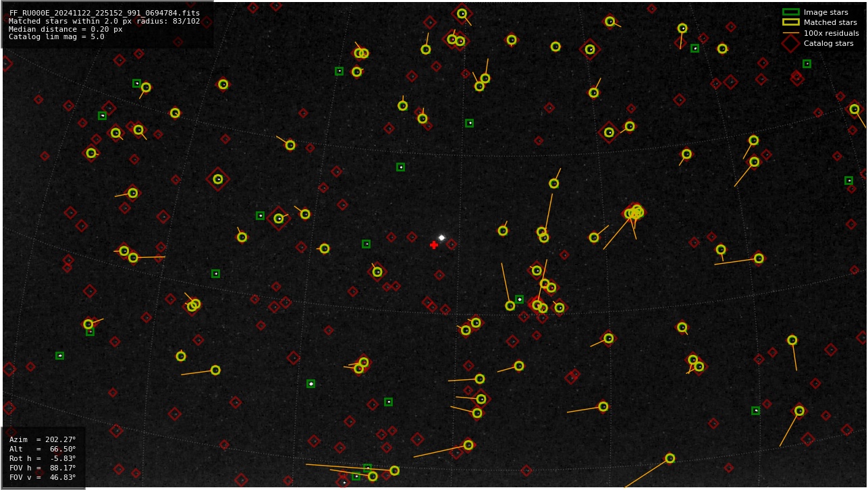Click the 'FOV h = 88.17°' value

pos(43,468)
